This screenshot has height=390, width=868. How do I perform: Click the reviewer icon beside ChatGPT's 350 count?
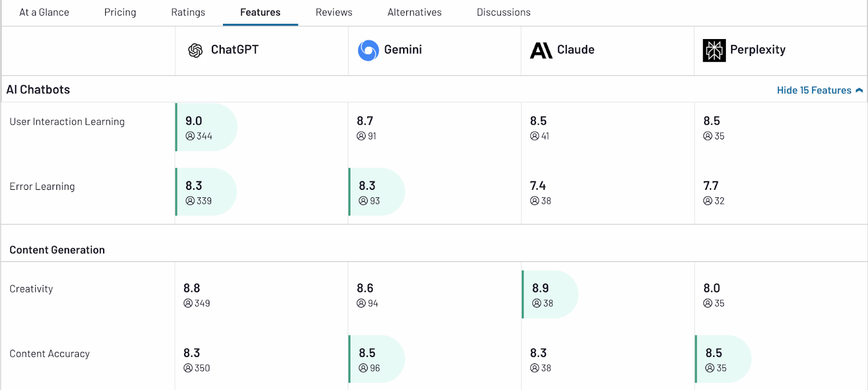(188, 368)
